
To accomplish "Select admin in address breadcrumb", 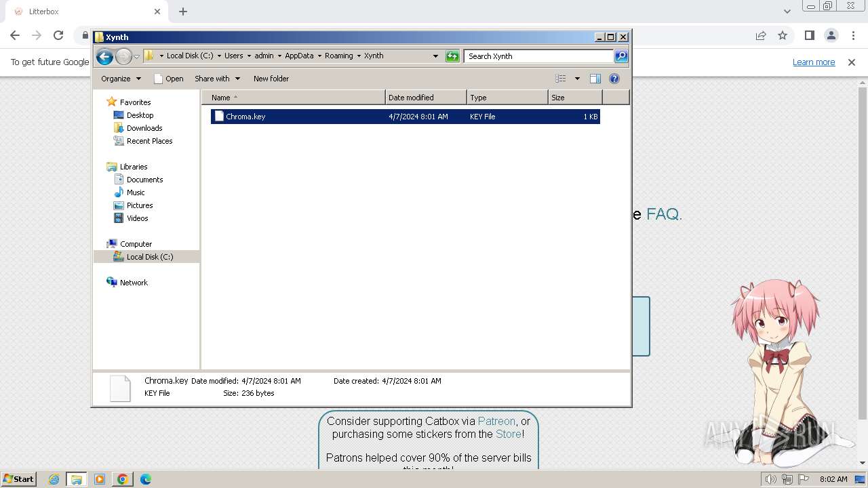I will 264,56.
